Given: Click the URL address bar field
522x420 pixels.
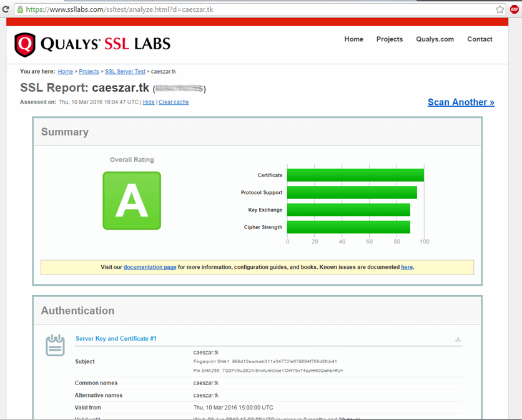Looking at the screenshot, I should point(250,9).
